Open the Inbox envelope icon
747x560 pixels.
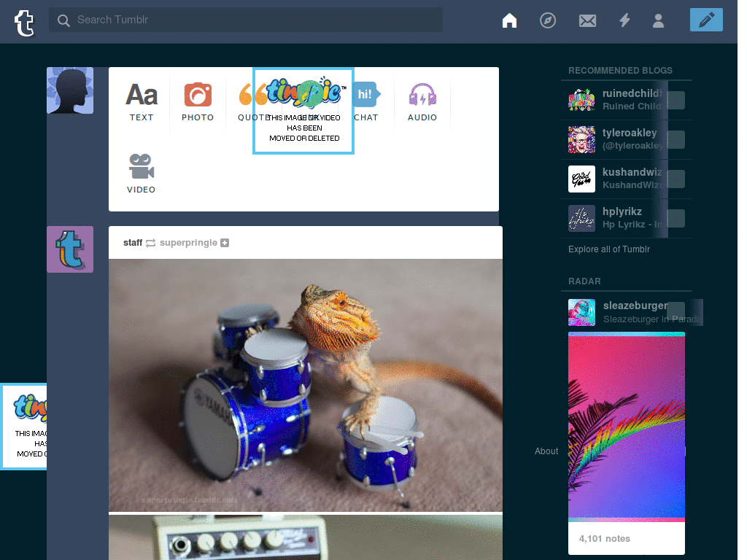click(x=587, y=20)
